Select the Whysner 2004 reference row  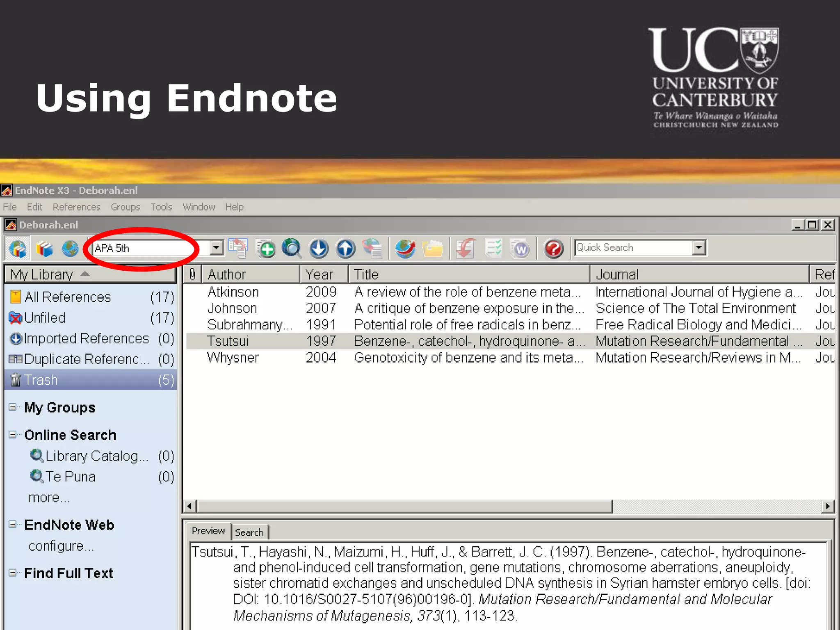(x=510, y=357)
